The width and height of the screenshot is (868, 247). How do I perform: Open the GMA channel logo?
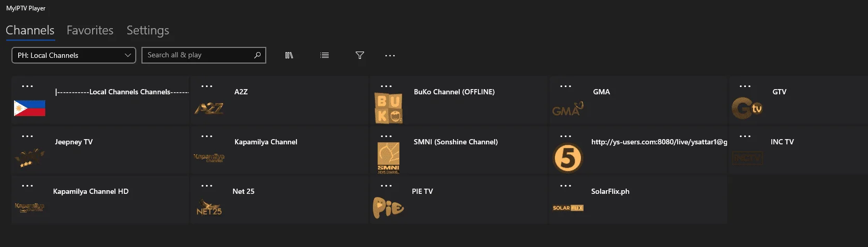[x=567, y=109]
